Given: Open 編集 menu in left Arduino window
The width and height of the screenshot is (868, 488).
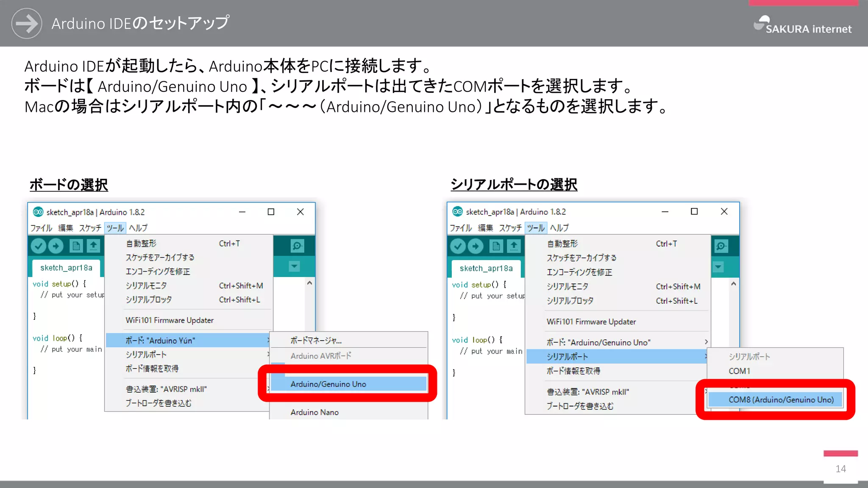Looking at the screenshot, I should click(66, 228).
